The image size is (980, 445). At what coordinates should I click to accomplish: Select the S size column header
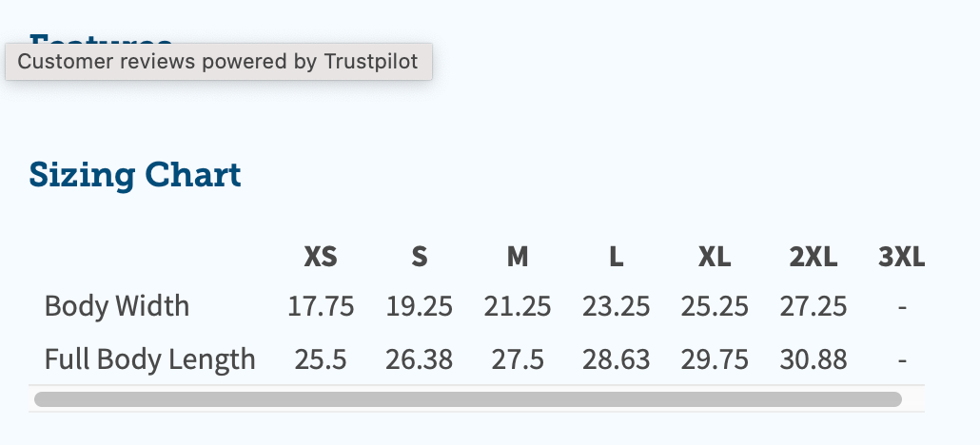click(x=420, y=257)
